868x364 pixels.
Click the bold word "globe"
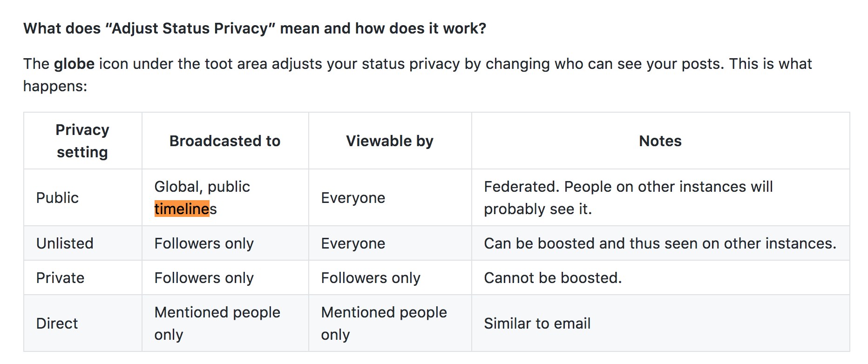(74, 64)
